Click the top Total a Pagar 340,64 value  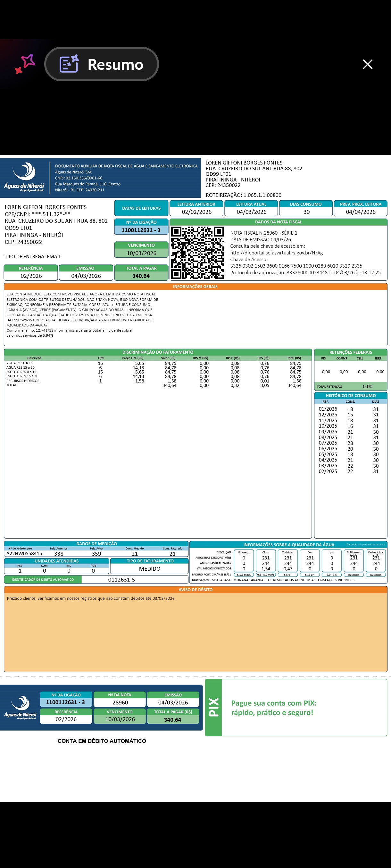tap(141, 276)
